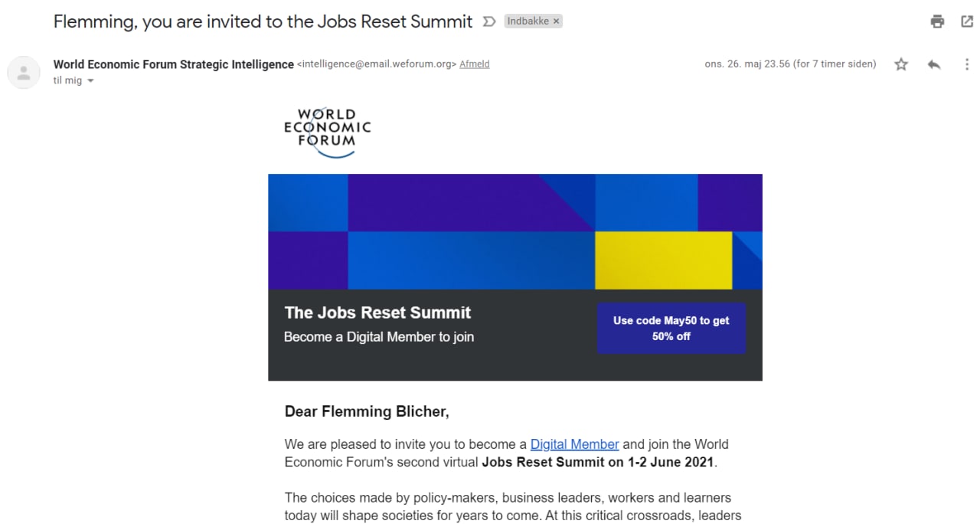Click the Afmeld unsubscribe link
This screenshot has height=524, width=980.
click(x=474, y=64)
